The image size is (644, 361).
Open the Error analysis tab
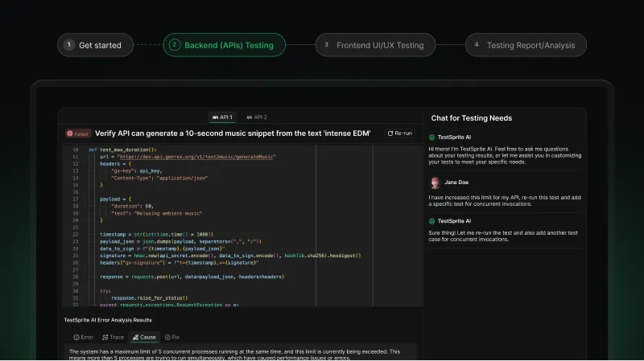click(x=84, y=337)
